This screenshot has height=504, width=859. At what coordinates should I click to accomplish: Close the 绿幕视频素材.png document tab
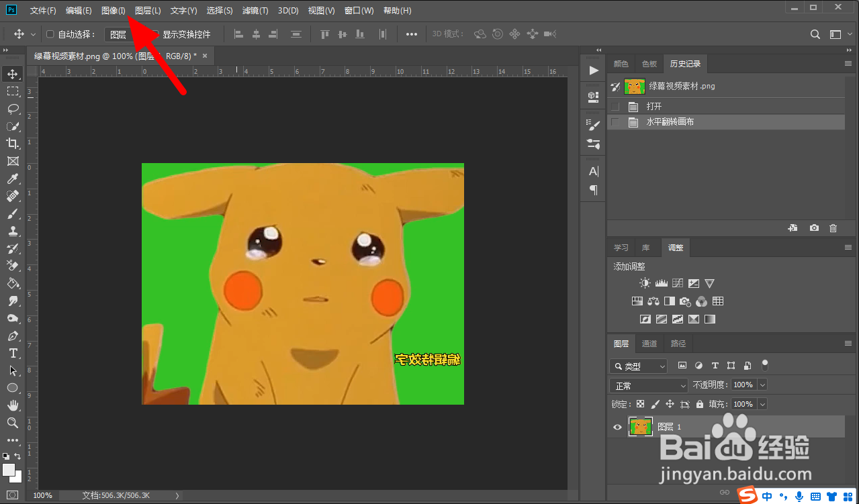pos(205,56)
